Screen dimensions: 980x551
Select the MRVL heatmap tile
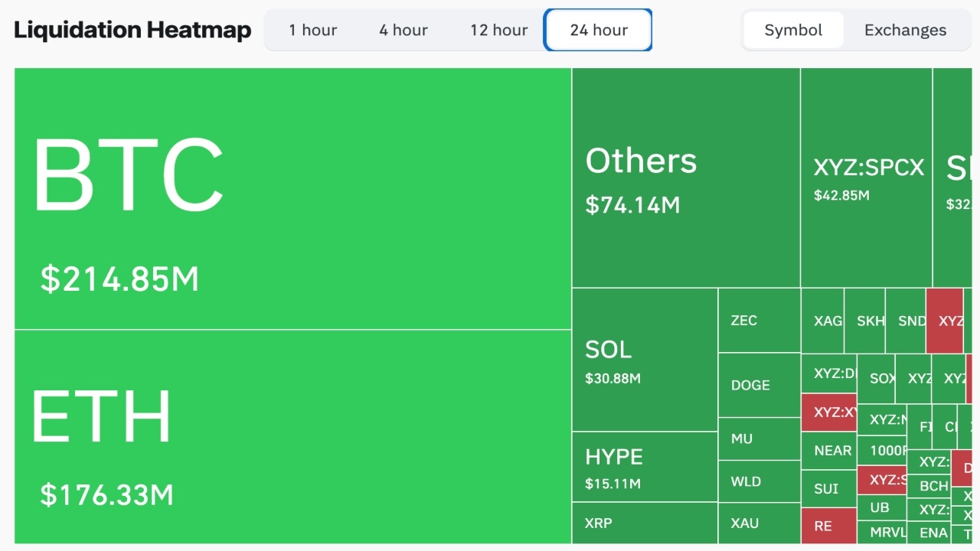[x=882, y=532]
